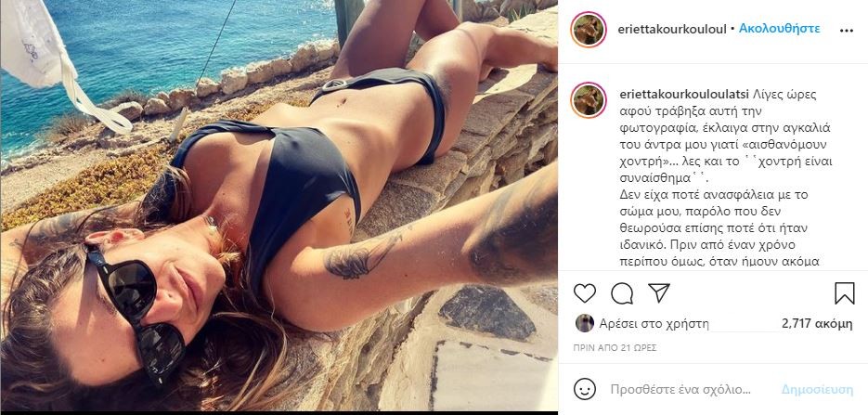This screenshot has width=868, height=415.
Task: Open the ΠΡΙΝ ΑΠΟ 21 ΩΡΕΣ timestamp
Action: [x=608, y=348]
